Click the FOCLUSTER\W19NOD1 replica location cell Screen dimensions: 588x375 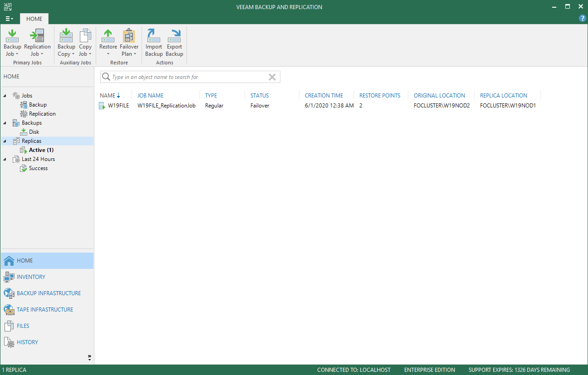pyautogui.click(x=508, y=106)
